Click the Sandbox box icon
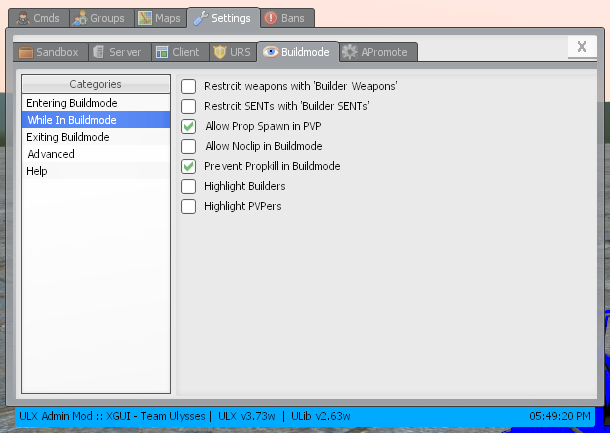Screen dimensions: 610x433 tap(26, 52)
